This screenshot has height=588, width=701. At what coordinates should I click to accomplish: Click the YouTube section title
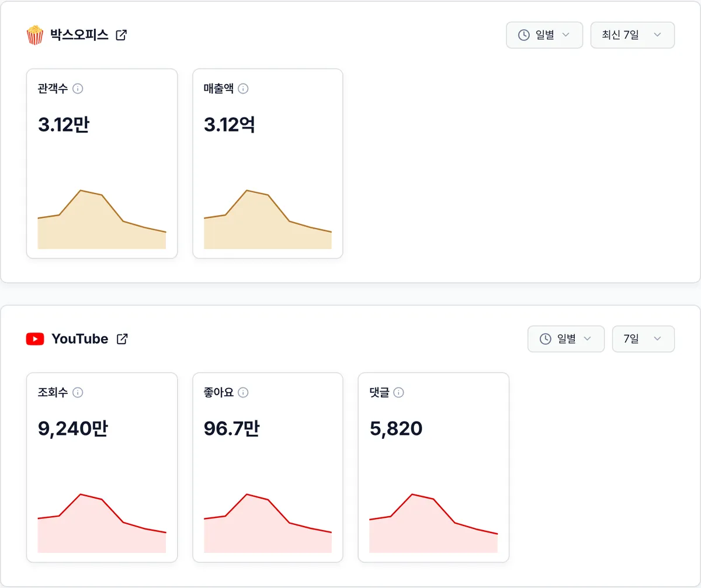click(80, 339)
